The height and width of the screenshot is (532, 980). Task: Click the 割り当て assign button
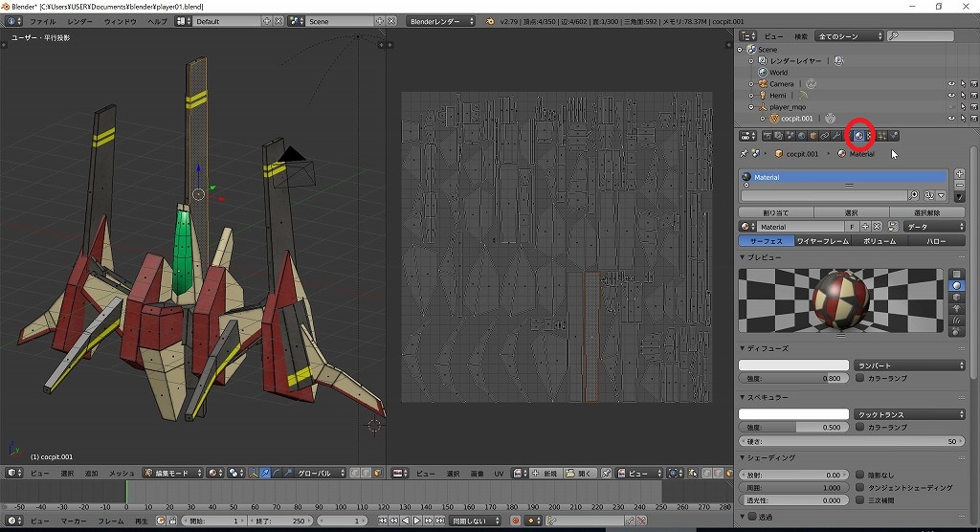point(775,212)
